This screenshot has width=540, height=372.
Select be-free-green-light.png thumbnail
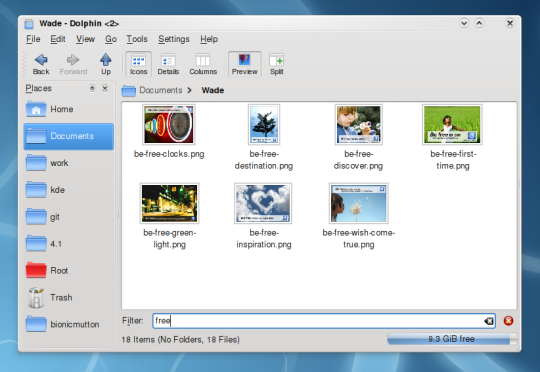point(169,203)
